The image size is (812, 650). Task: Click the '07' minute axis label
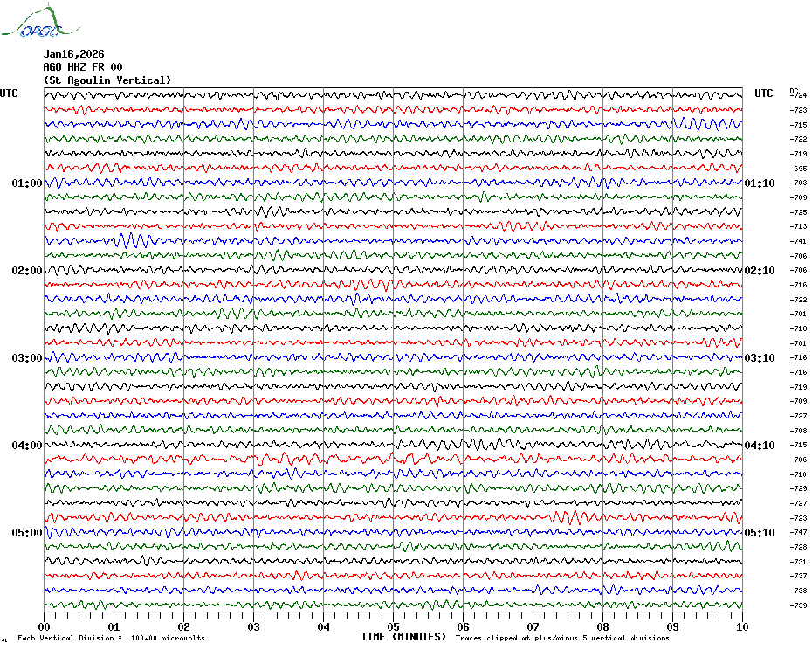click(x=533, y=627)
